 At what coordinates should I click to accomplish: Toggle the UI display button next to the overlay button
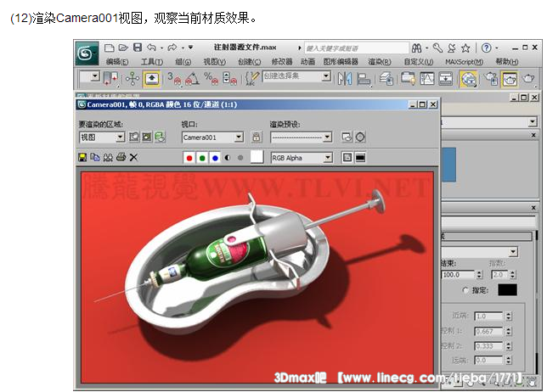(x=360, y=158)
